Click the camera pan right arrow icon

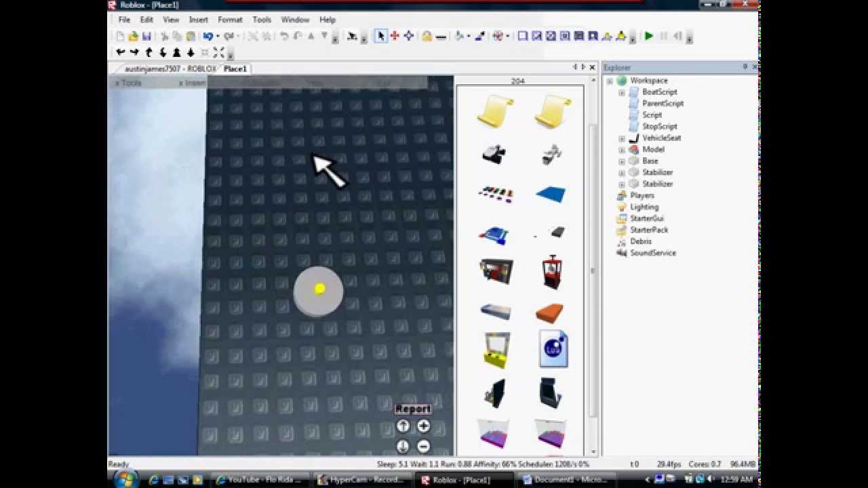click(x=134, y=52)
